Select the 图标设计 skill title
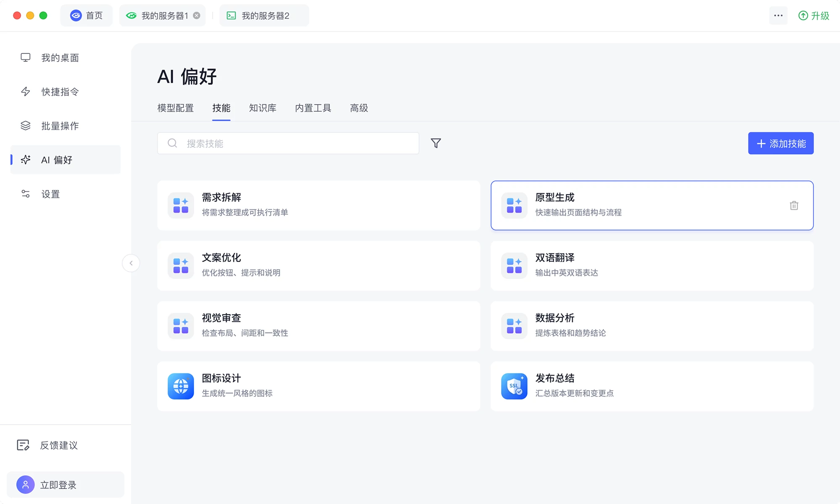 point(221,378)
